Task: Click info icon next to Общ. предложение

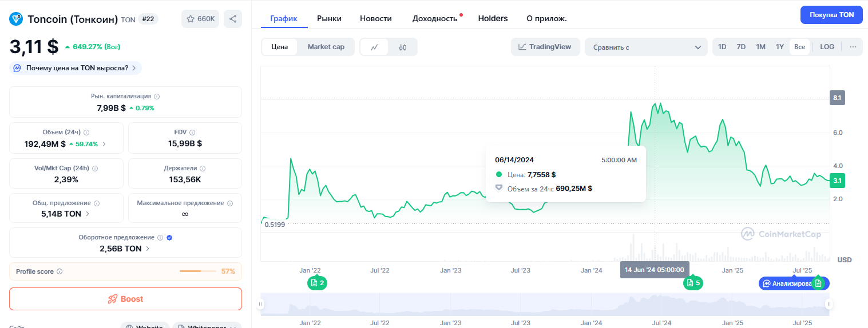Action: [97, 203]
